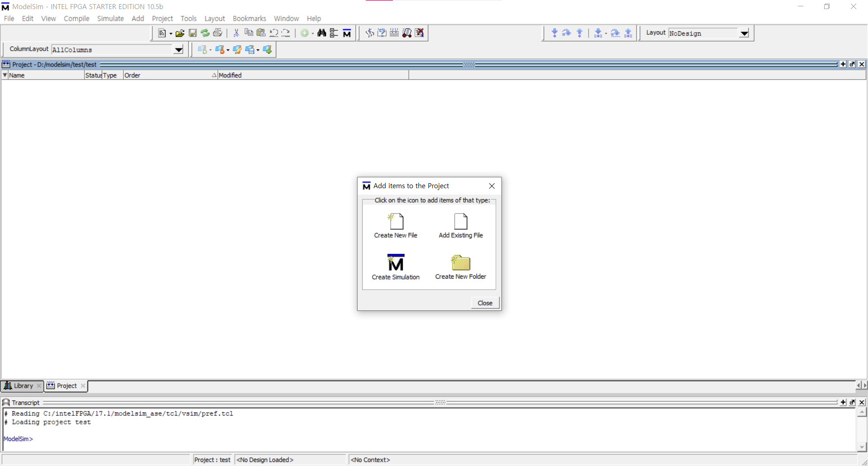Sort by the Name column header
Screen dimensions: 868x466
[x=46, y=75]
